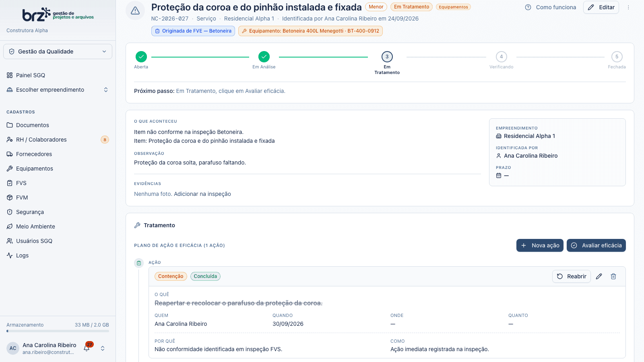644x362 pixels.
Task: Open the Gestão da Qualidade module dropdown
Action: pyautogui.click(x=58, y=51)
